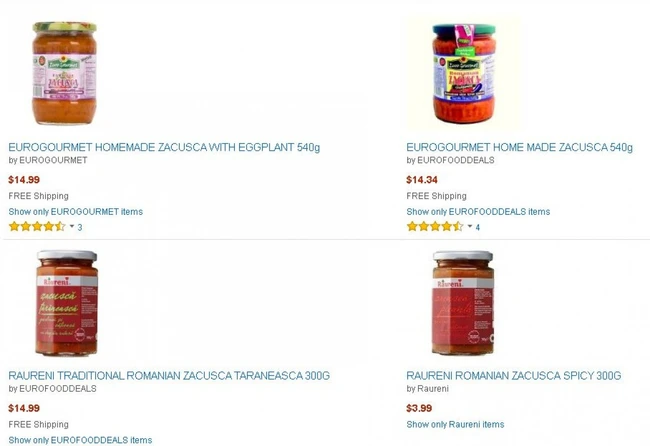Click the $14.34 price
This screenshot has width=650, height=446.
click(422, 179)
